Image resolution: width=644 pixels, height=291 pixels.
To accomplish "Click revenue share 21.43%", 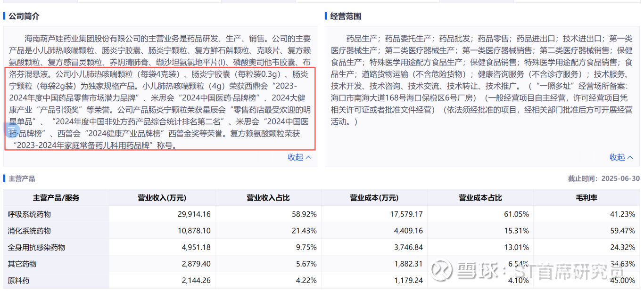I will 305,231.
